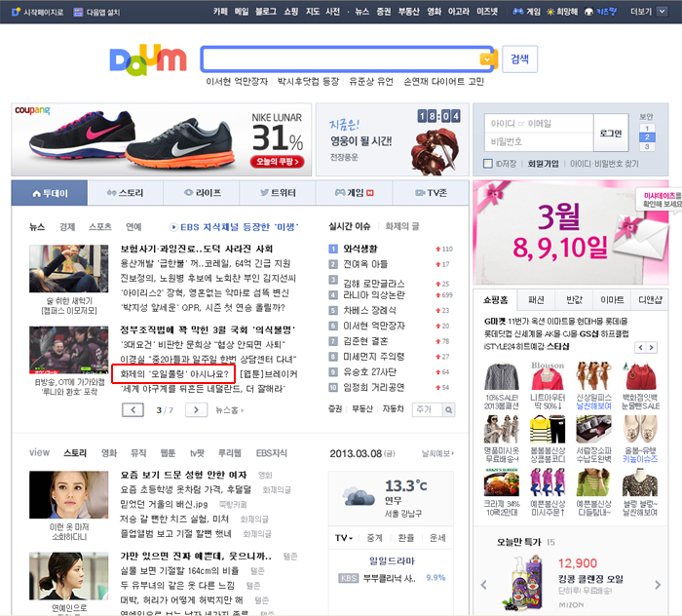The image size is (682, 616).
Task: Click the 다음앱 설치 app install icon
Action: (x=78, y=12)
